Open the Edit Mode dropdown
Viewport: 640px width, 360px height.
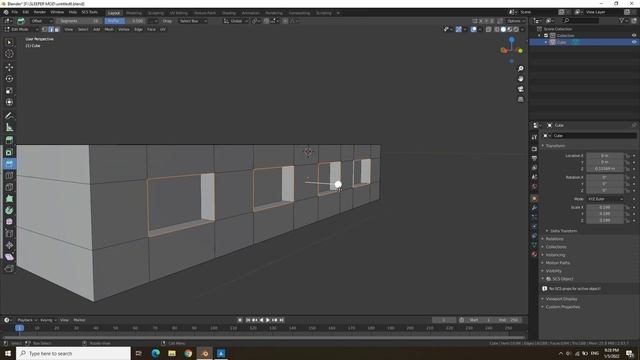21,29
